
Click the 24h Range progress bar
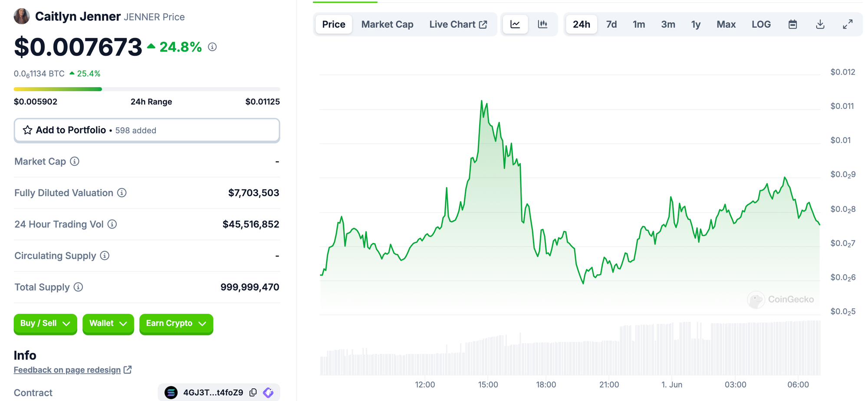point(147,89)
